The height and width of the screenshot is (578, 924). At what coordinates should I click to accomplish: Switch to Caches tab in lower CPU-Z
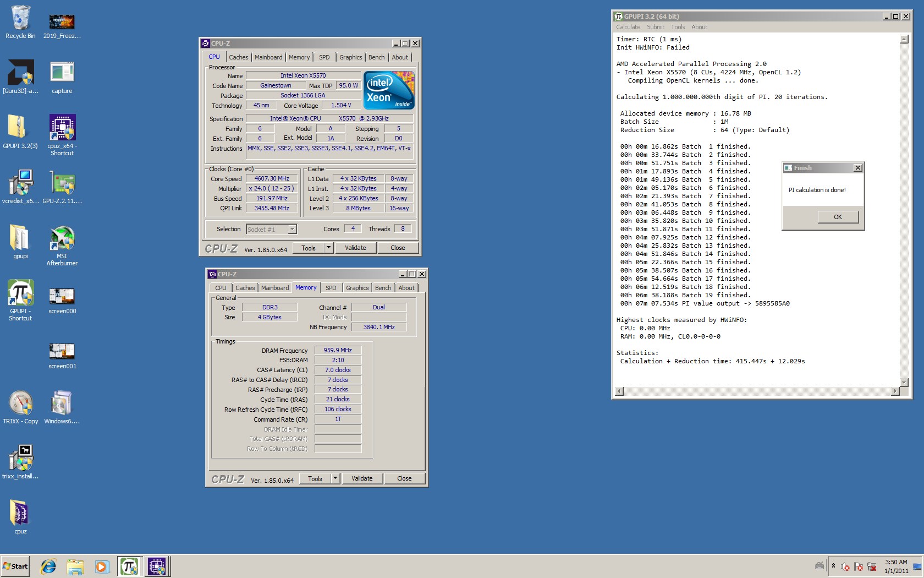click(x=245, y=288)
